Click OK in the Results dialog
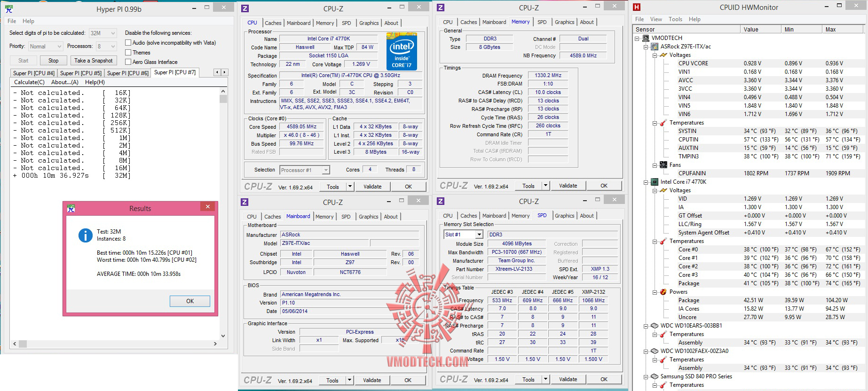868x391 pixels. (x=190, y=301)
